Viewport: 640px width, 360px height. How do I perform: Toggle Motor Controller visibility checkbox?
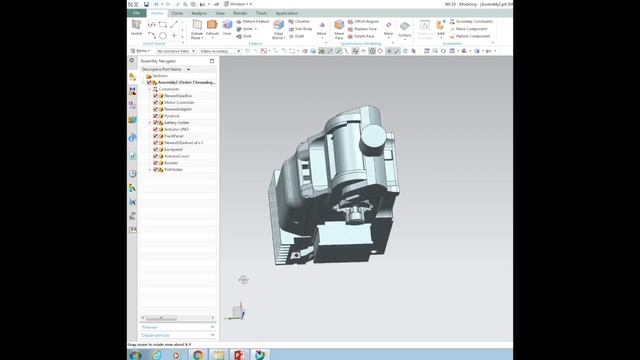coord(155,102)
